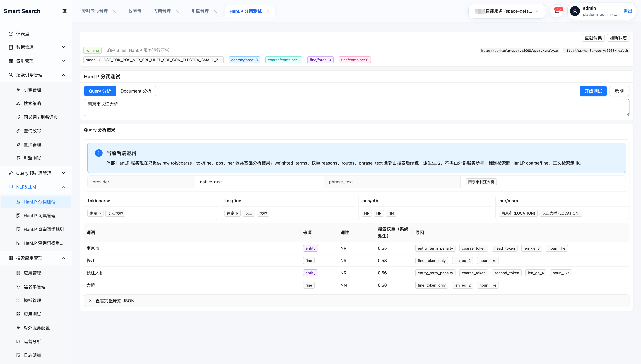This screenshot has width=641, height=364.
Task: Close the 索引同步管理 tab
Action: 114,11
